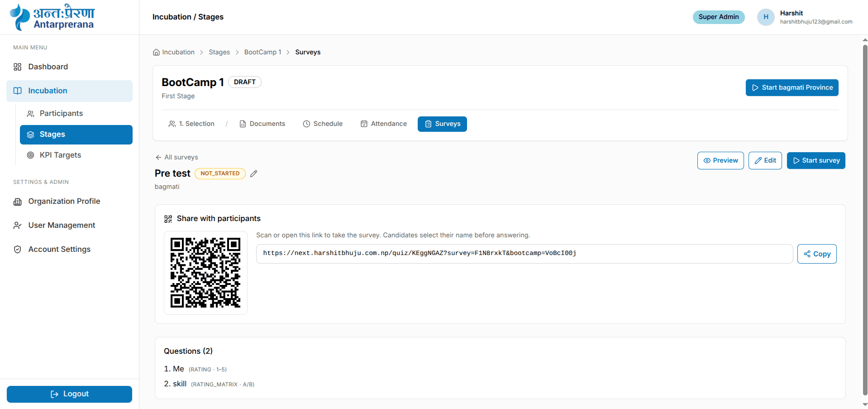The height and width of the screenshot is (409, 868).
Task: Click Start bagmati Province button
Action: point(792,87)
